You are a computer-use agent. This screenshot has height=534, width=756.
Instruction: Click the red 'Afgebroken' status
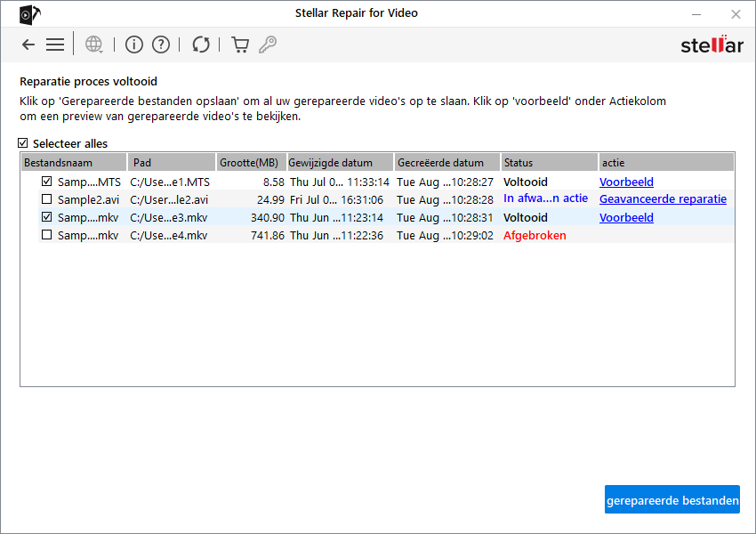tap(535, 235)
